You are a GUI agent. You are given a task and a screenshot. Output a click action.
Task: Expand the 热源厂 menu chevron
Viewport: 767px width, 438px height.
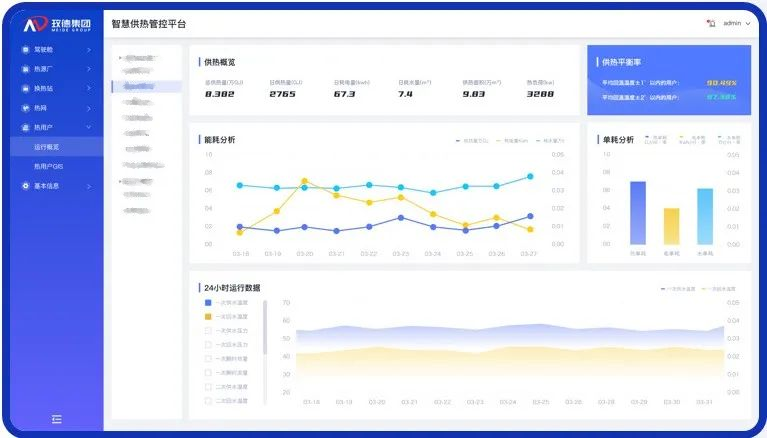click(x=89, y=69)
